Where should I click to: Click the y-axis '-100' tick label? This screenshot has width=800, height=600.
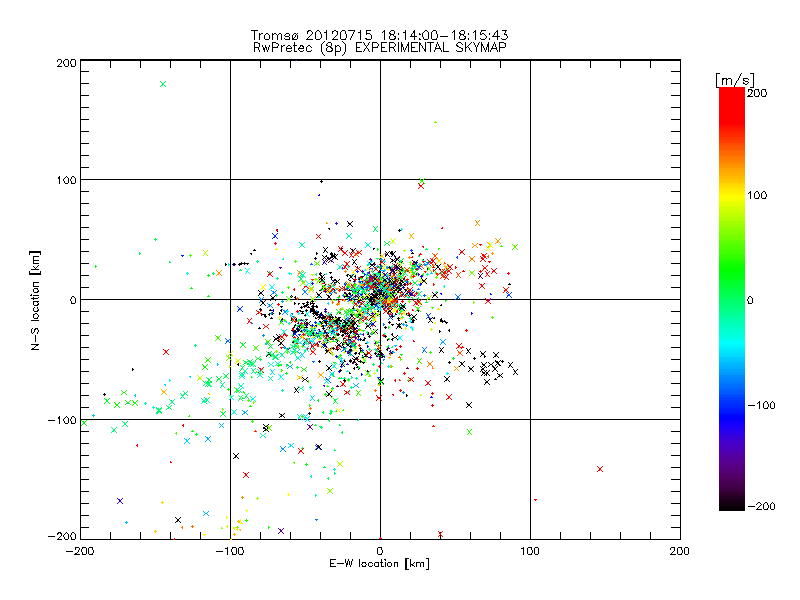[x=62, y=420]
